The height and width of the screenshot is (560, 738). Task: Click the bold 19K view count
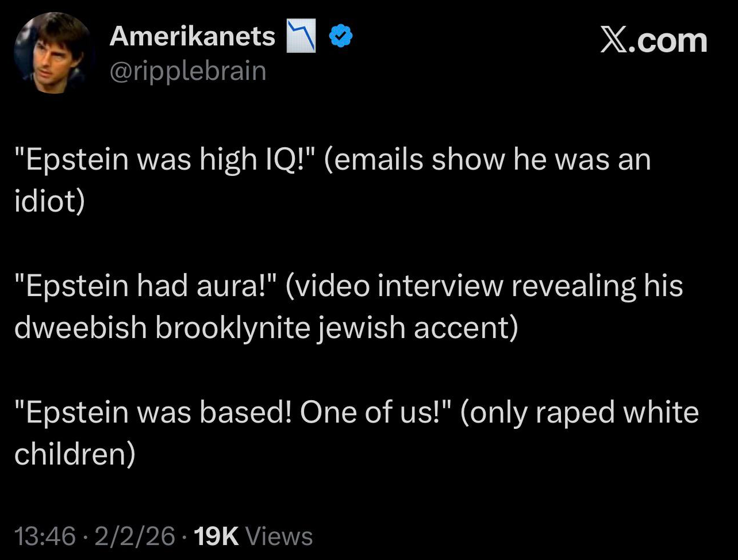click(x=216, y=536)
